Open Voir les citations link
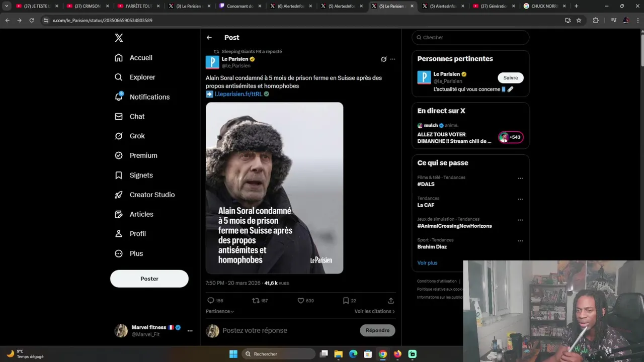The width and height of the screenshot is (644, 362). (x=375, y=311)
